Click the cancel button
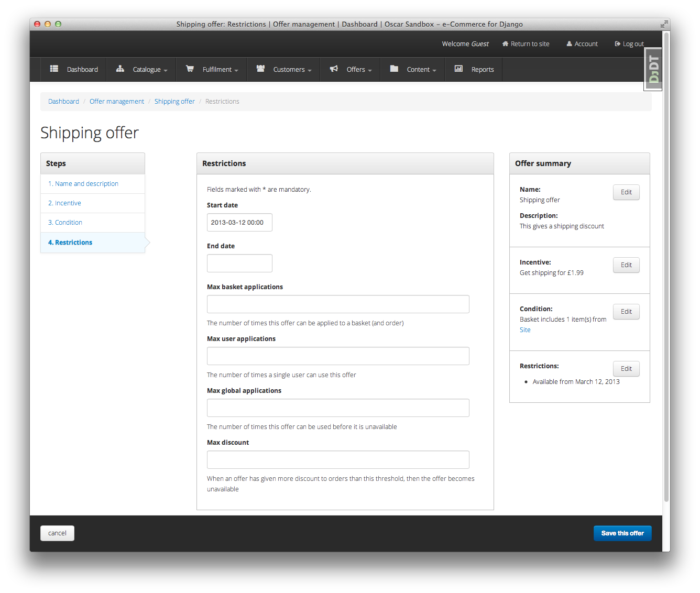 pos(57,533)
